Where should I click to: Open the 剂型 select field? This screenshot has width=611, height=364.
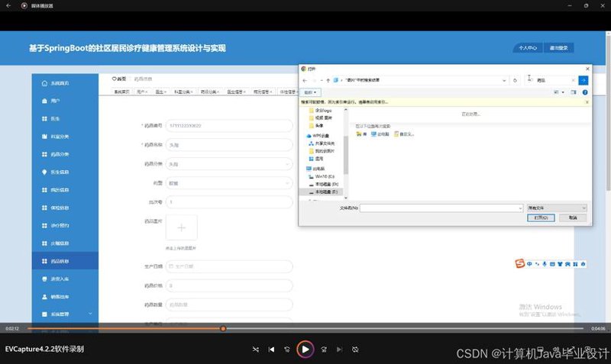[229, 183]
